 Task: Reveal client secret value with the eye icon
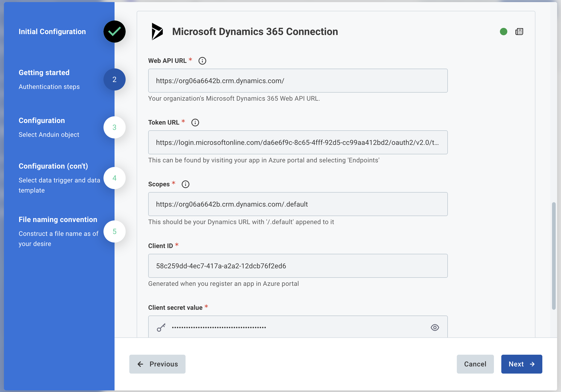coord(435,328)
